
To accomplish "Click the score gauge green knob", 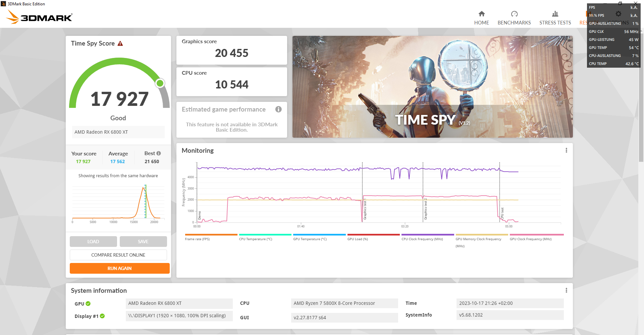I will coord(160,83).
